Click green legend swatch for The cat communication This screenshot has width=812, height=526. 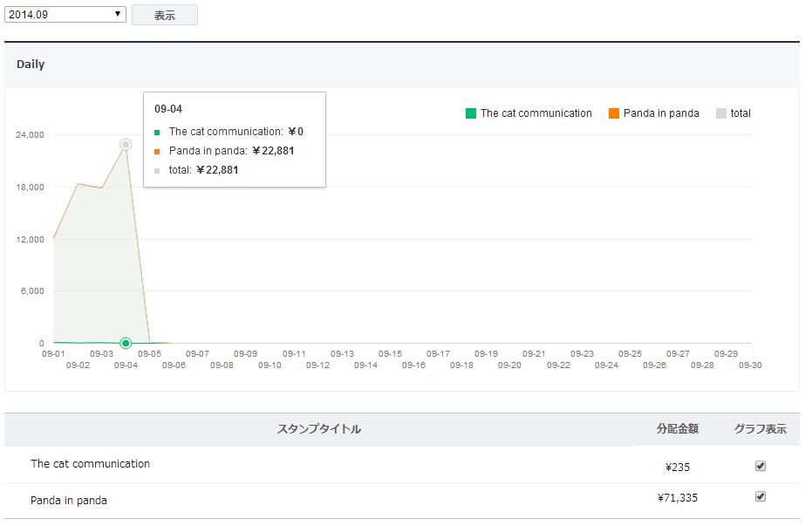(471, 113)
